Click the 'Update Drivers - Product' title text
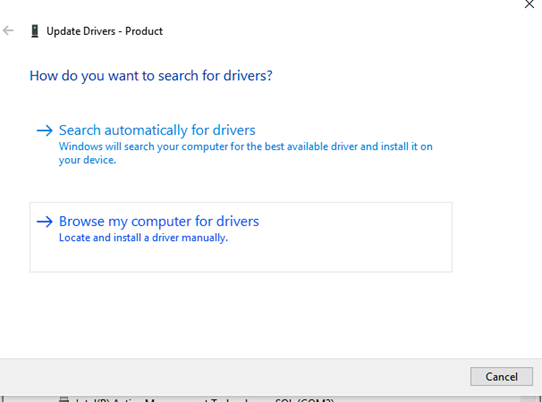Viewport: 542px width, 402px height. pos(104,31)
